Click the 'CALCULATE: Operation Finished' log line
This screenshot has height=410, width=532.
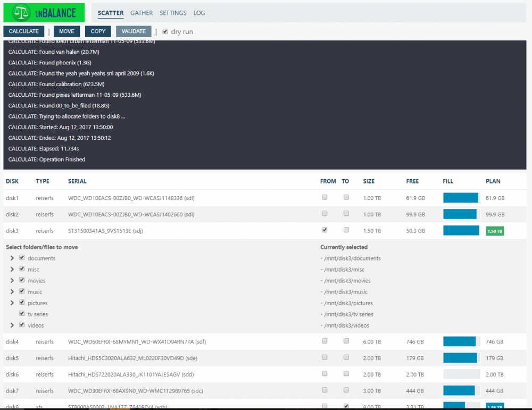(47, 160)
